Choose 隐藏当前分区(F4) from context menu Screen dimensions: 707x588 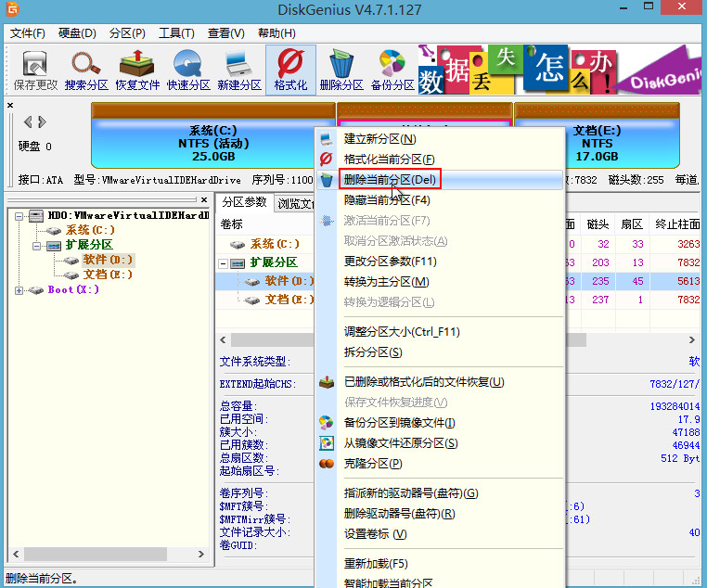point(440,200)
